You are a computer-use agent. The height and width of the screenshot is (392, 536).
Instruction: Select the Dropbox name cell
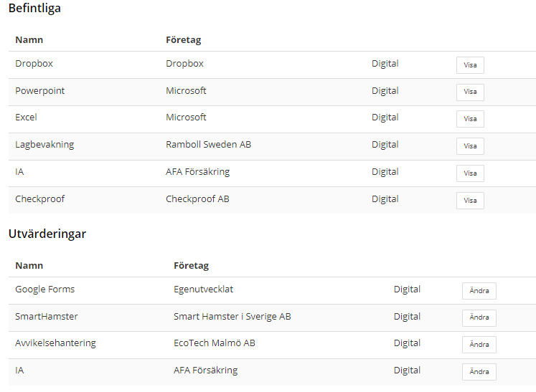coord(34,64)
